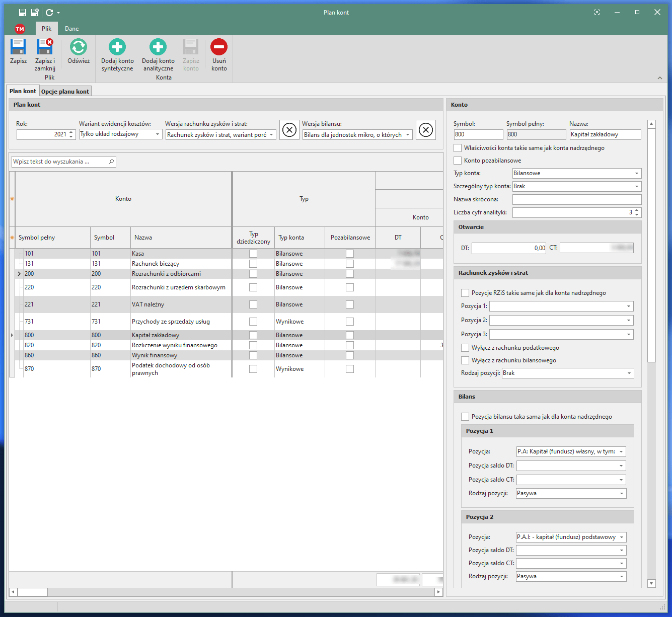Click Zapisz i zamknij icon
The image size is (672, 617).
(45, 47)
